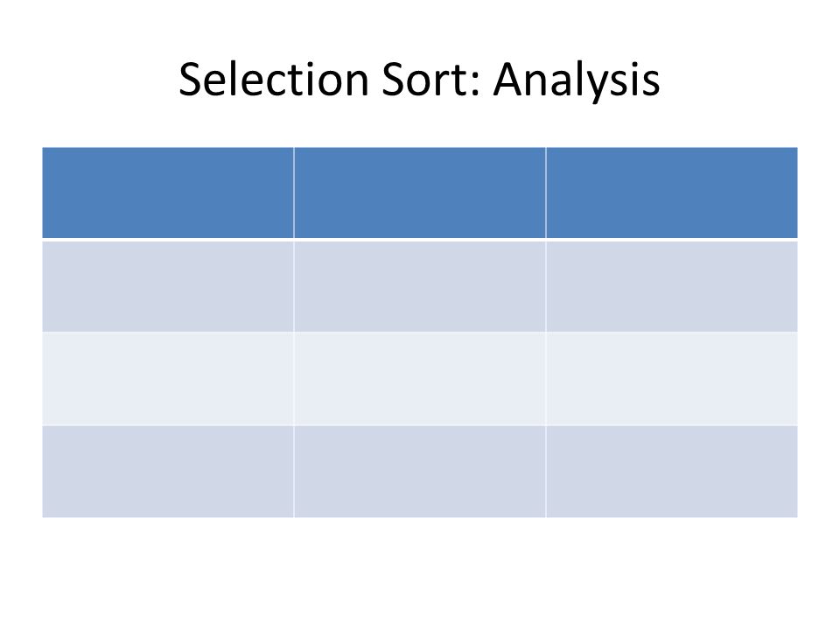Click last-column cell in the bottom table row
Image resolution: width=840 pixels, height=630 pixels.
pos(672,472)
